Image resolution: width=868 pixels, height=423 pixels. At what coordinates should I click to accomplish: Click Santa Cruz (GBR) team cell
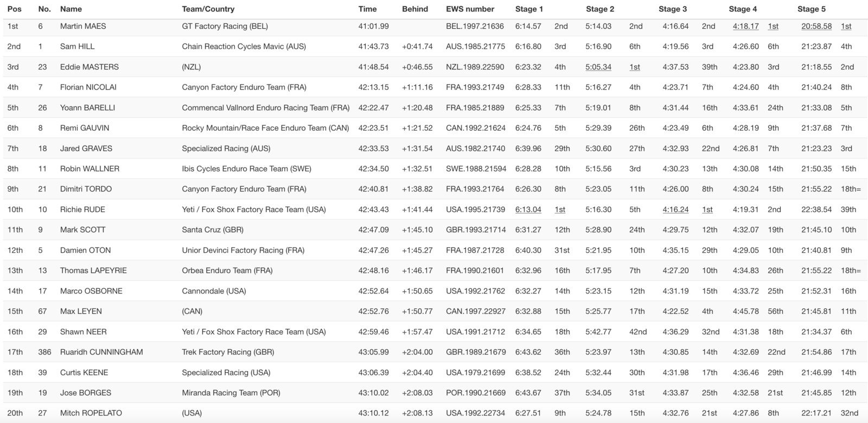(213, 229)
